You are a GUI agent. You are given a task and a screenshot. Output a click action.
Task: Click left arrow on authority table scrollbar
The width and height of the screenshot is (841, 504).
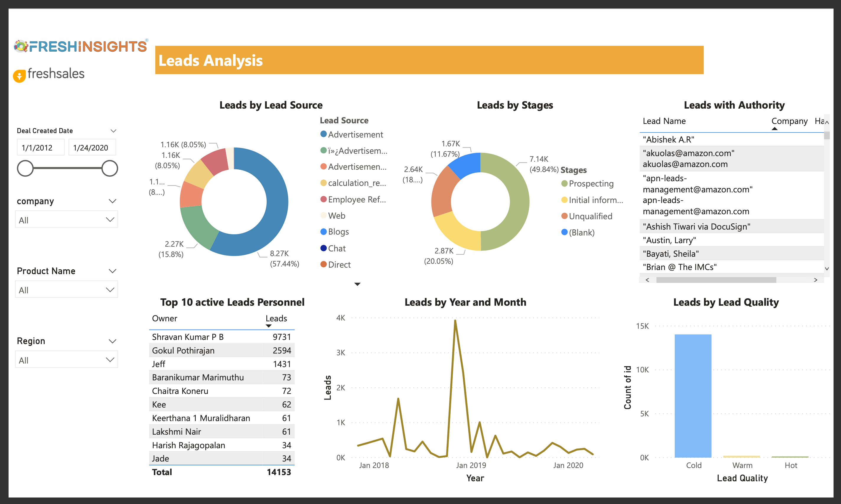[647, 280]
